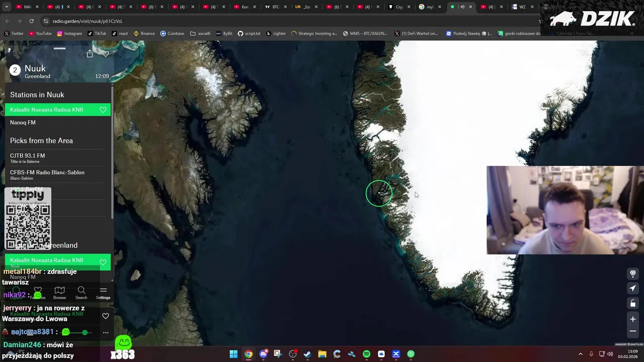Click the green Nuuk location circle on map
Image resolution: width=644 pixels, height=362 pixels.
(x=379, y=193)
